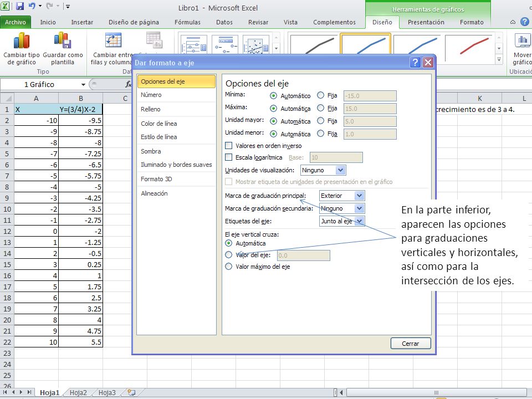This screenshot has width=532, height=399.
Task: Select Fija for Unidad menor
Action: click(321, 134)
